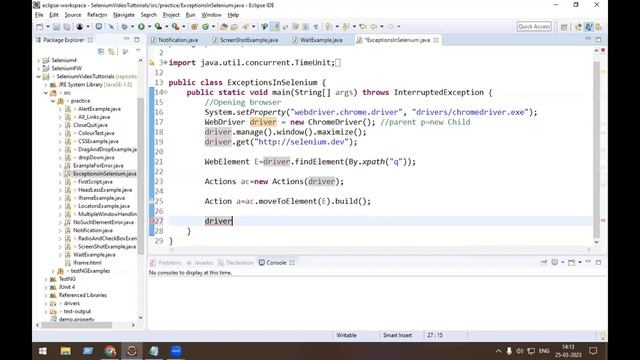
Task: Click the Open Task toolbar icon
Action: (234, 27)
